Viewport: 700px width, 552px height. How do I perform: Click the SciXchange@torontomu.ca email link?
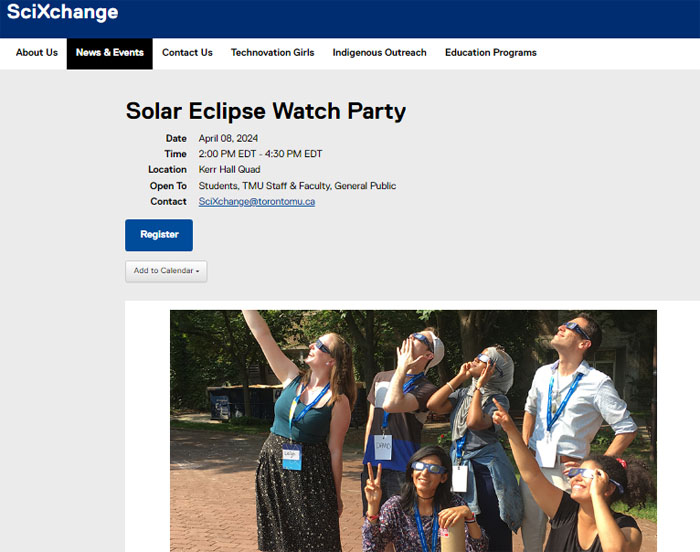click(257, 202)
